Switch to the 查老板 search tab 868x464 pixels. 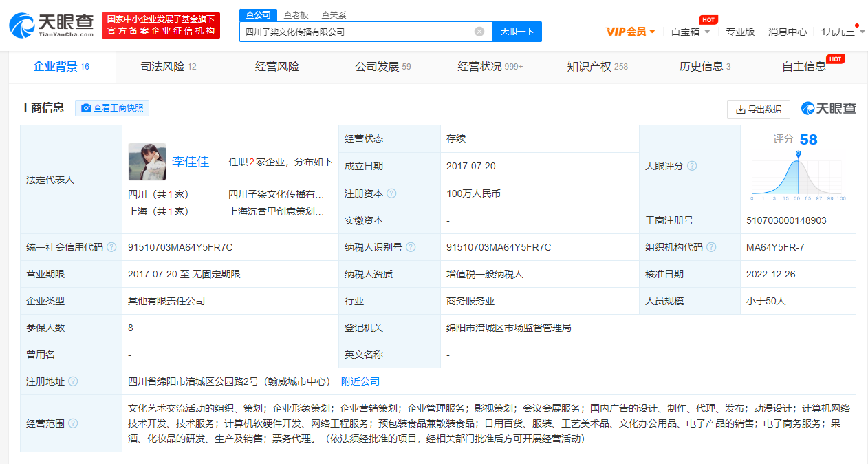[296, 15]
